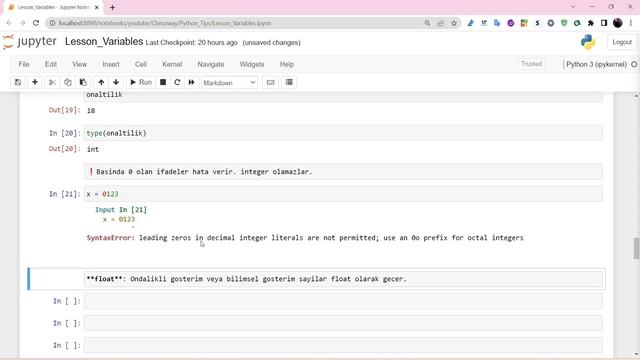The width and height of the screenshot is (640, 360).
Task: Select the float markdown cell
Action: 343,279
